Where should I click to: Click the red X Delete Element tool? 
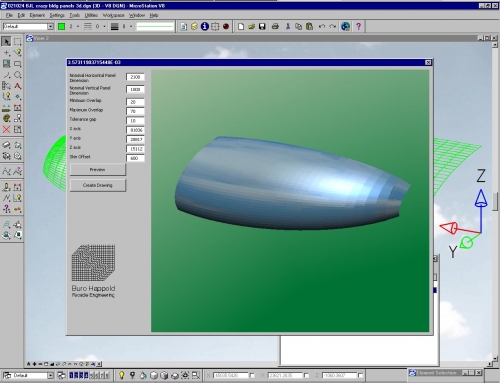[x=6, y=129]
